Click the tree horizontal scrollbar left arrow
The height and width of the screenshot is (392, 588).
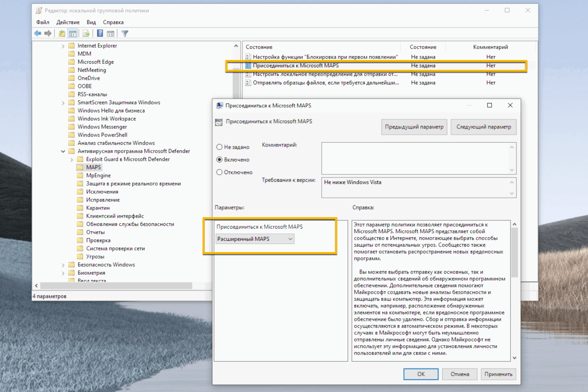point(36,286)
